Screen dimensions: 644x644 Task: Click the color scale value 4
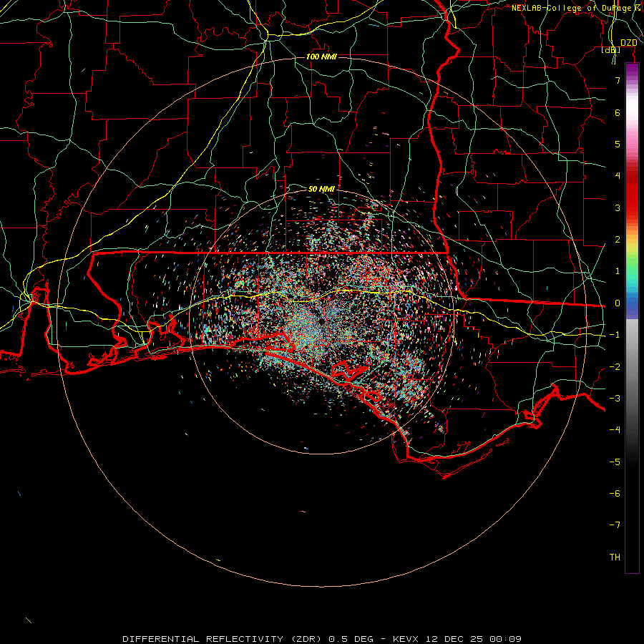(x=618, y=176)
